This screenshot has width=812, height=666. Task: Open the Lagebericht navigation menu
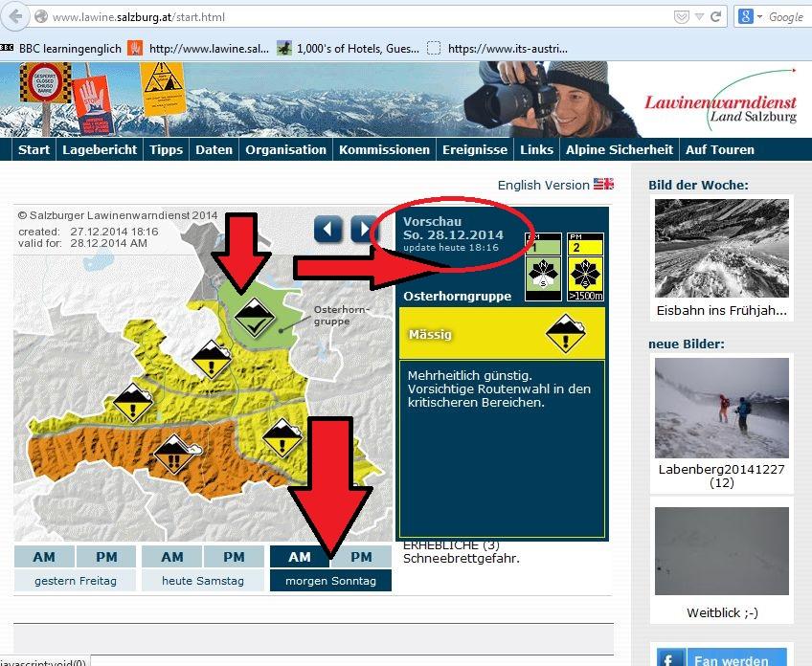point(100,149)
